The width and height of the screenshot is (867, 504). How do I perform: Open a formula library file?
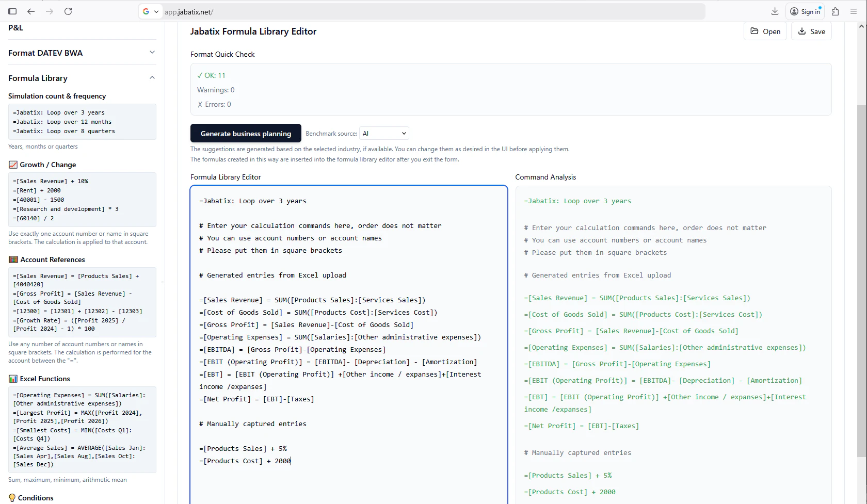(765, 31)
